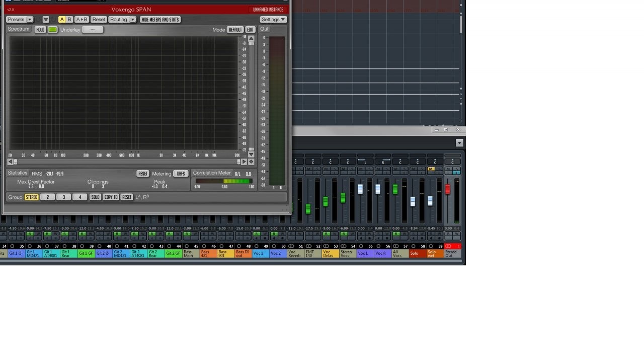Click the group RESET button

pos(127,197)
